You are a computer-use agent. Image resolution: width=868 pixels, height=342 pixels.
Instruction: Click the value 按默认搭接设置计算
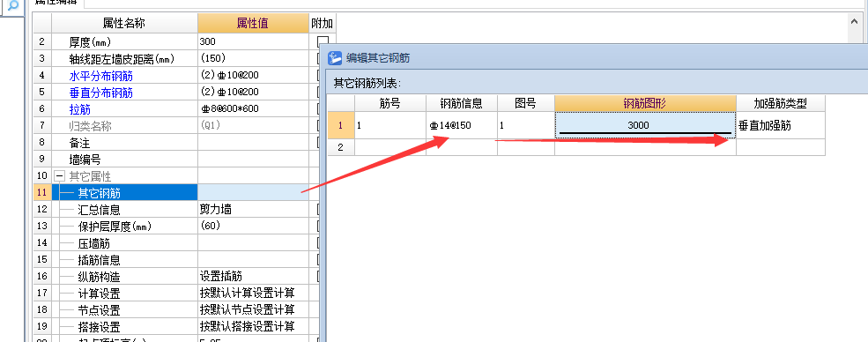(x=253, y=326)
